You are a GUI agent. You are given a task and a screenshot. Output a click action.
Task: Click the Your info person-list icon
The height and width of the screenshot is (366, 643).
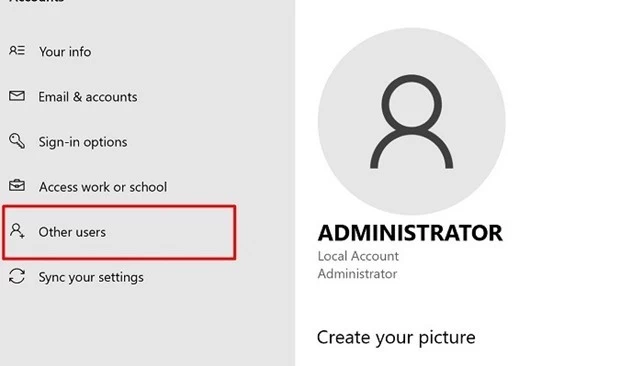click(x=17, y=51)
